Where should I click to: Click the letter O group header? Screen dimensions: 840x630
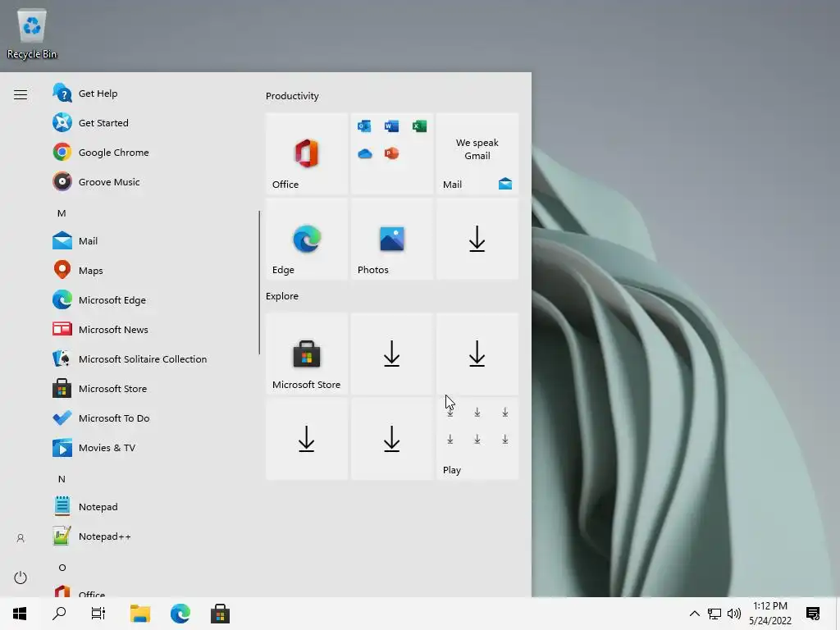(x=62, y=568)
